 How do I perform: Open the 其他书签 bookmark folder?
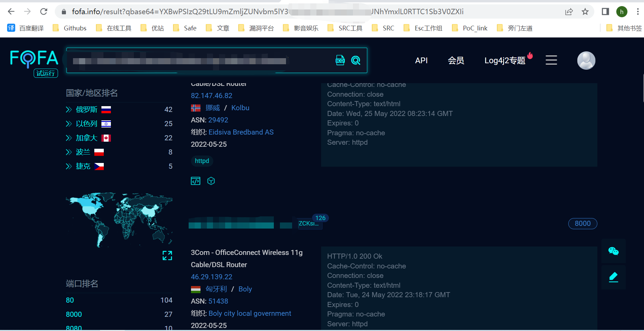(624, 28)
